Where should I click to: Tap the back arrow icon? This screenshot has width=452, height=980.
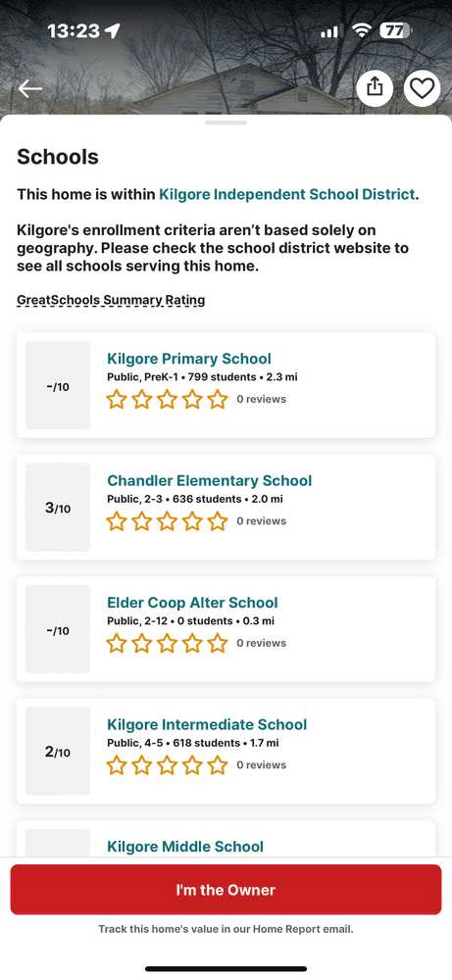[x=30, y=89]
